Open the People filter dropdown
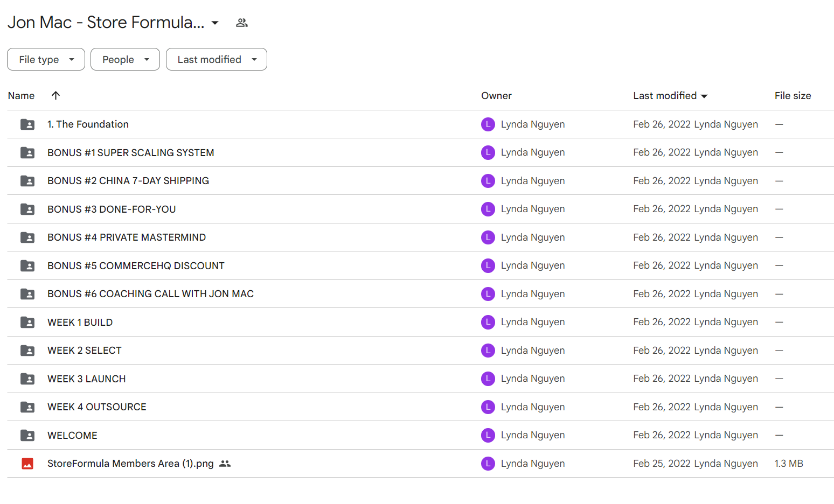The width and height of the screenshot is (834, 504). click(x=125, y=59)
